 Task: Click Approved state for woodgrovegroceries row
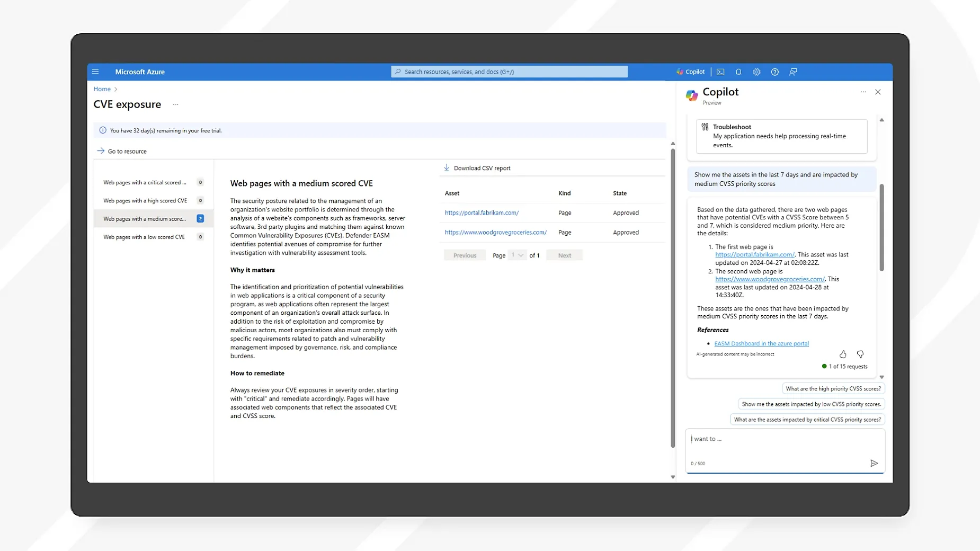click(x=626, y=232)
